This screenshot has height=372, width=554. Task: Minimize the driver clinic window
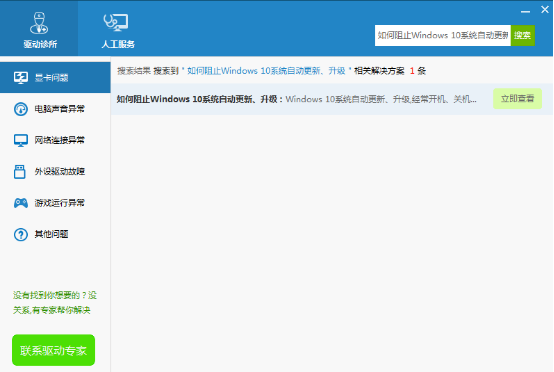(x=525, y=11)
